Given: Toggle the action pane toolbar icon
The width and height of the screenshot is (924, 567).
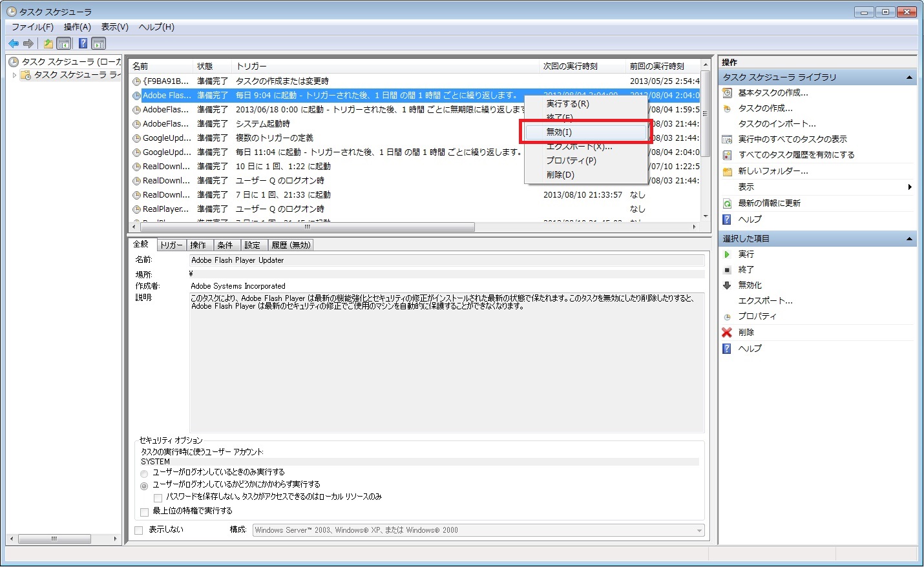Looking at the screenshot, I should pyautogui.click(x=99, y=43).
